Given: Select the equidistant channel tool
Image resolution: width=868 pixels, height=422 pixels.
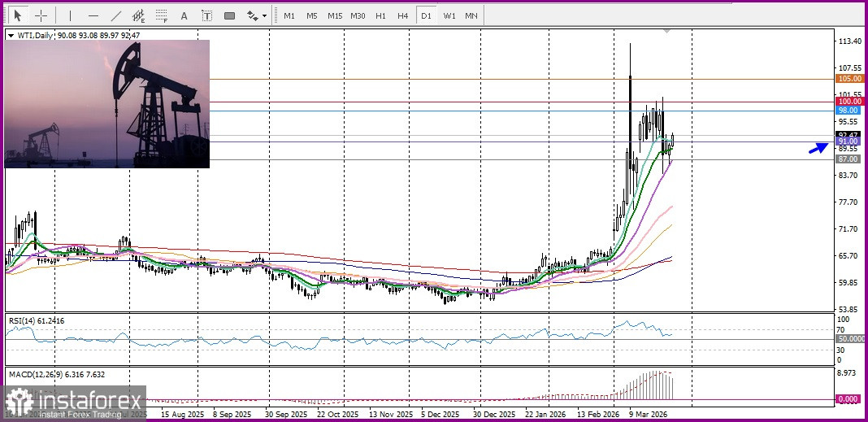Looking at the screenshot, I should coord(139,15).
